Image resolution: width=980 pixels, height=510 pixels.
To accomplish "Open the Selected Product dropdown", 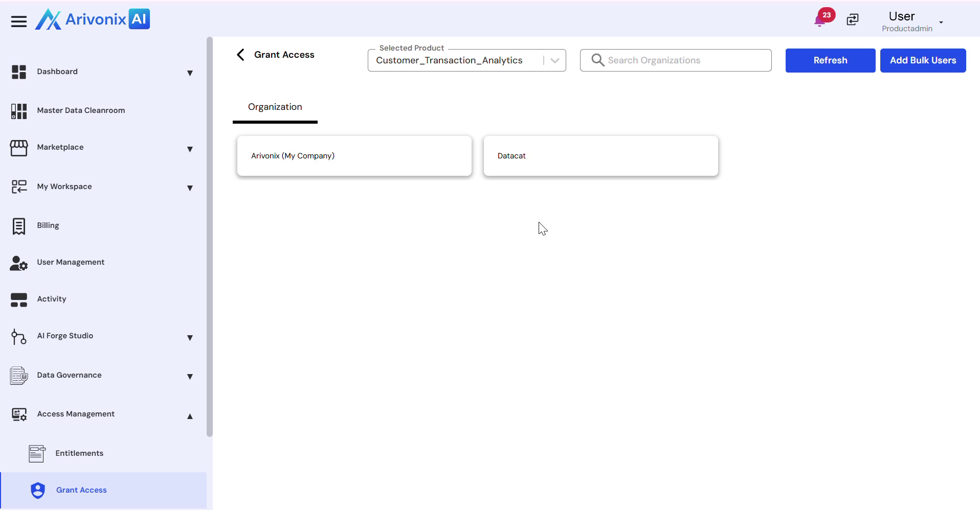I will pos(554,60).
